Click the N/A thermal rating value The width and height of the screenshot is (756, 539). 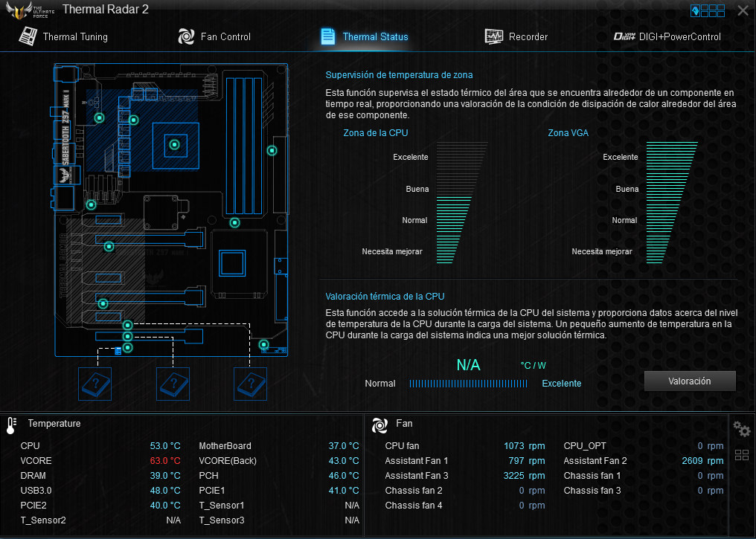pyautogui.click(x=468, y=365)
